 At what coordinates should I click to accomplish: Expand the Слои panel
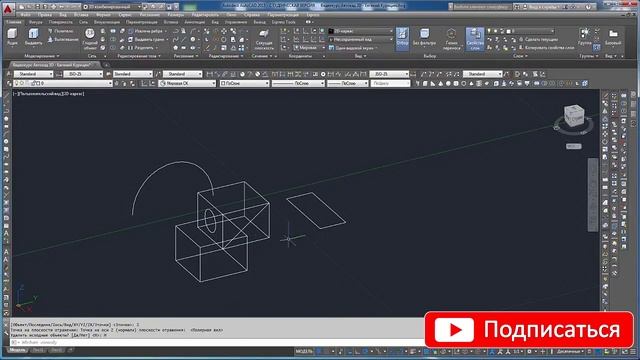pos(519,56)
